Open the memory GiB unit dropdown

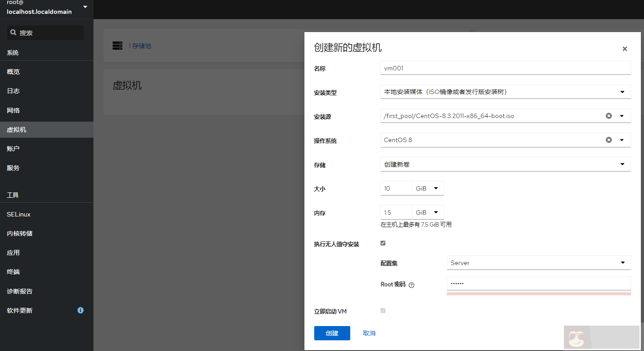click(x=428, y=212)
